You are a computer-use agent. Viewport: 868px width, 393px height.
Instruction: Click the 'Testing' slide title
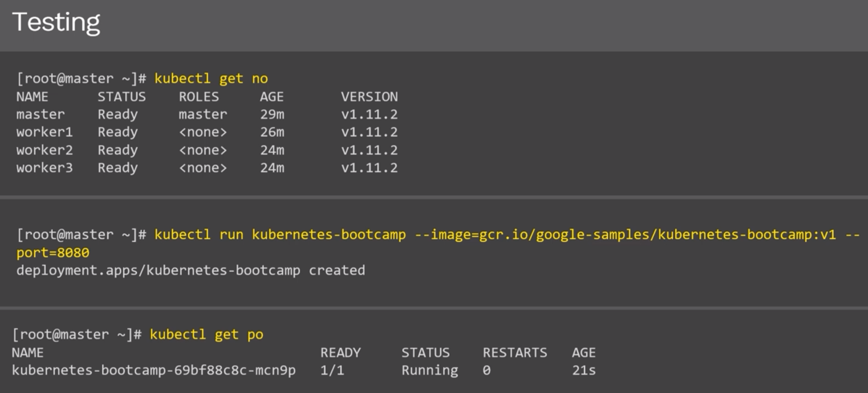click(x=56, y=22)
